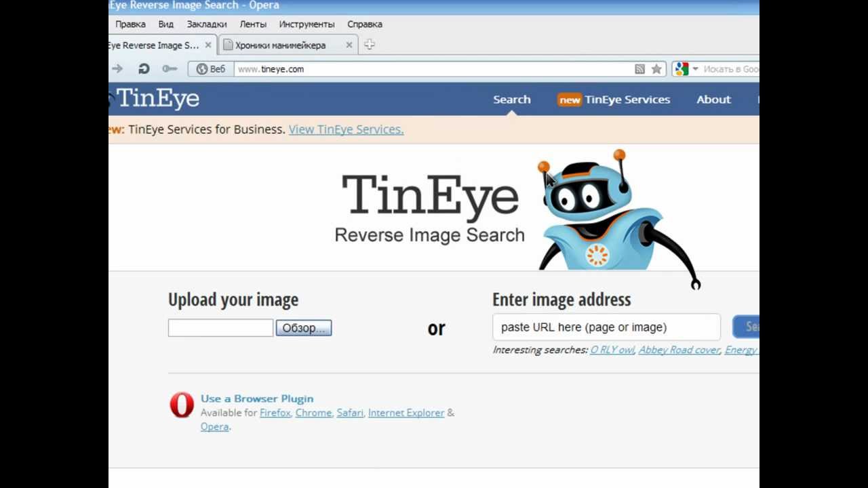This screenshot has height=488, width=868.
Task: Click the Opera browser plugin icon
Action: 182,405
